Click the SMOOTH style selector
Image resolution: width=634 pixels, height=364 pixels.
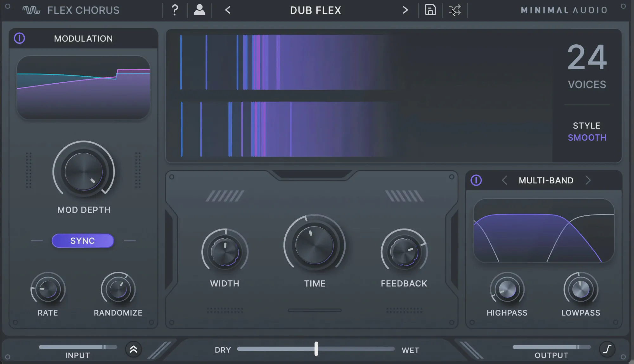pos(587,137)
